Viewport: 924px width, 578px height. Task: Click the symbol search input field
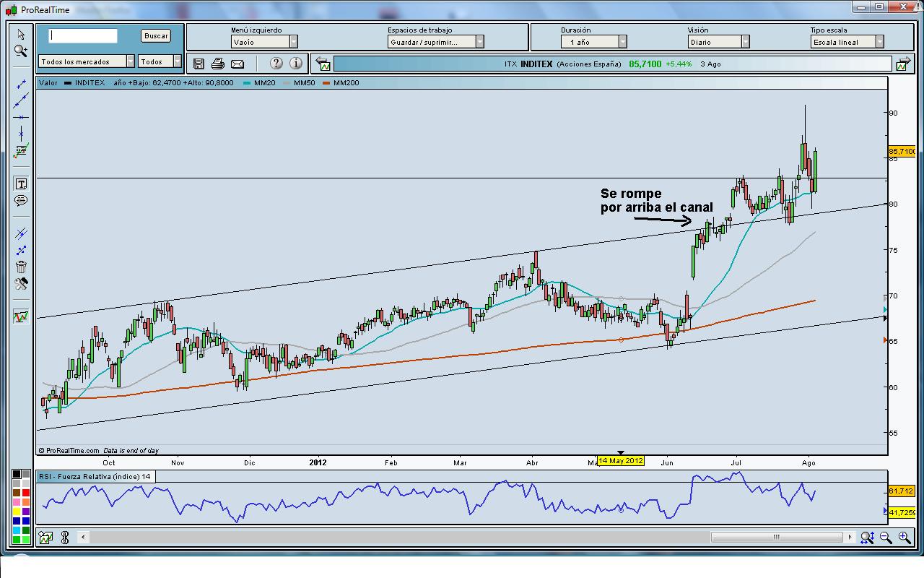pyautogui.click(x=83, y=35)
